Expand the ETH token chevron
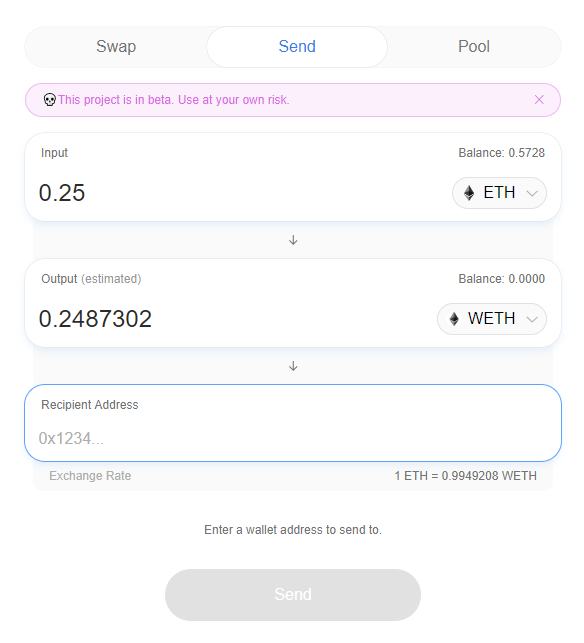584x643 pixels. click(x=532, y=193)
